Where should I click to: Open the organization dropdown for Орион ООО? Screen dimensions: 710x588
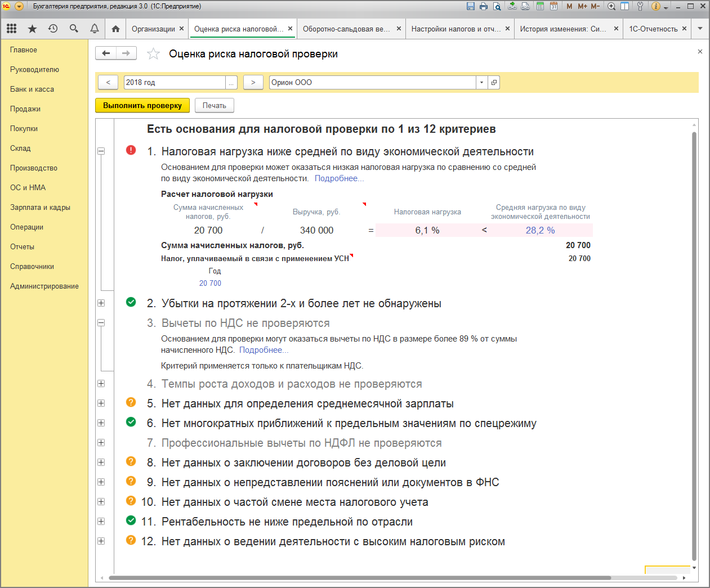click(x=481, y=83)
